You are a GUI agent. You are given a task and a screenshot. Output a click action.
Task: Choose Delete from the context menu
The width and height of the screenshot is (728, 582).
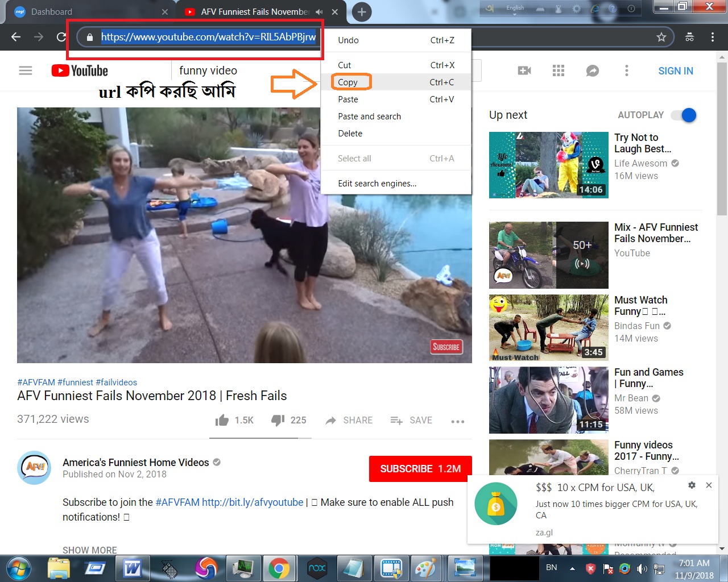pyautogui.click(x=396, y=134)
